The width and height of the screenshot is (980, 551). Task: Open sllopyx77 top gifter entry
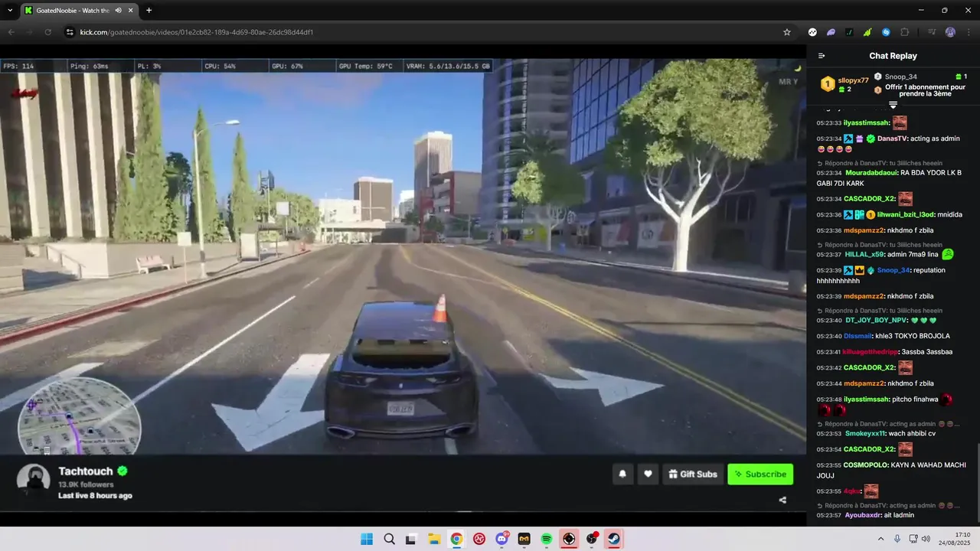point(845,84)
